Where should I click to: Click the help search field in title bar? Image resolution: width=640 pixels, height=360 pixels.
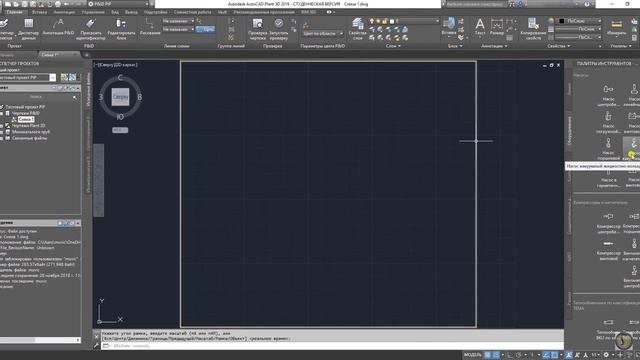click(x=476, y=4)
